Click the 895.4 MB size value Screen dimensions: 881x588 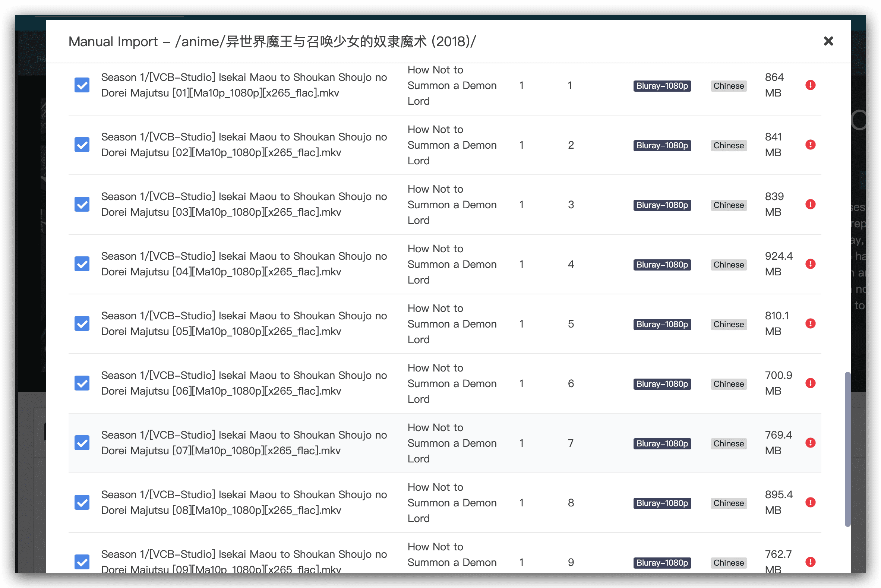(779, 503)
